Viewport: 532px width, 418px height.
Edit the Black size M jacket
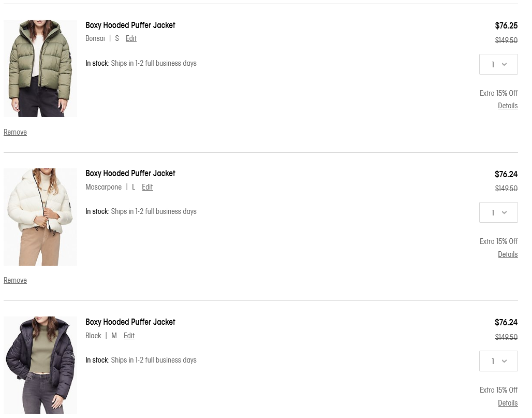pyautogui.click(x=129, y=336)
